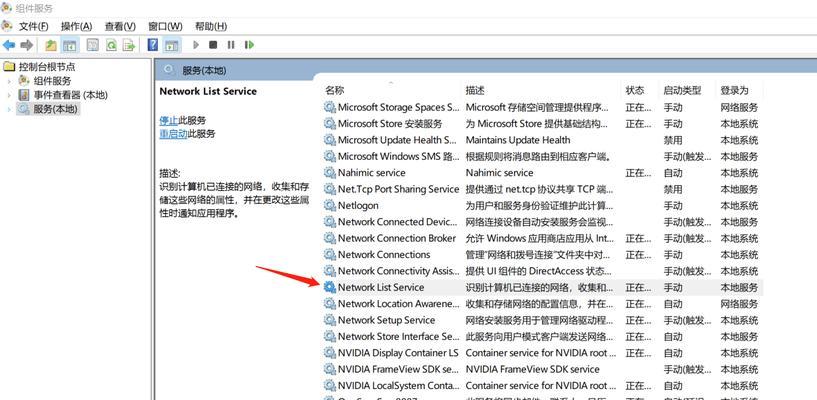Click the 自动 startup type of Nahimic service
Viewport: 817px width, 400px height.
pyautogui.click(x=673, y=172)
